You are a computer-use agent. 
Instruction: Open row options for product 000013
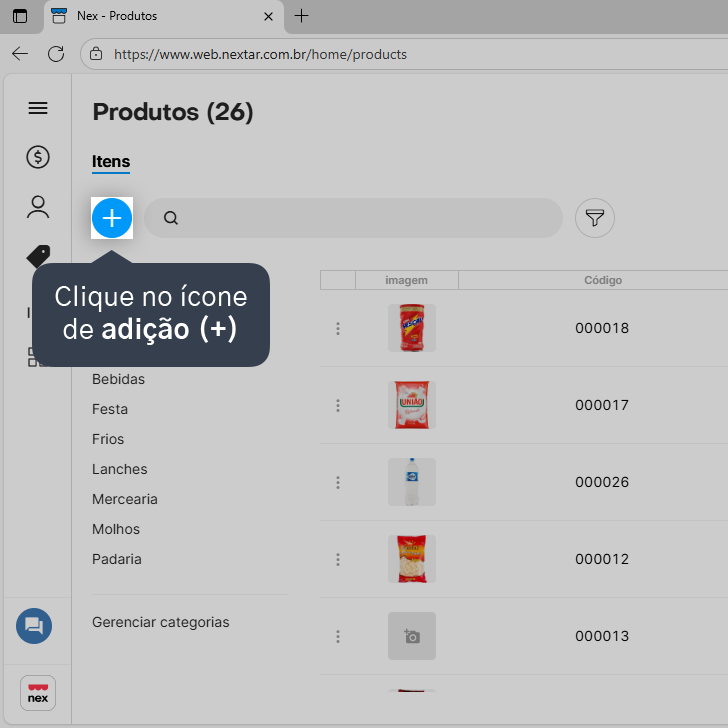pyautogui.click(x=338, y=637)
